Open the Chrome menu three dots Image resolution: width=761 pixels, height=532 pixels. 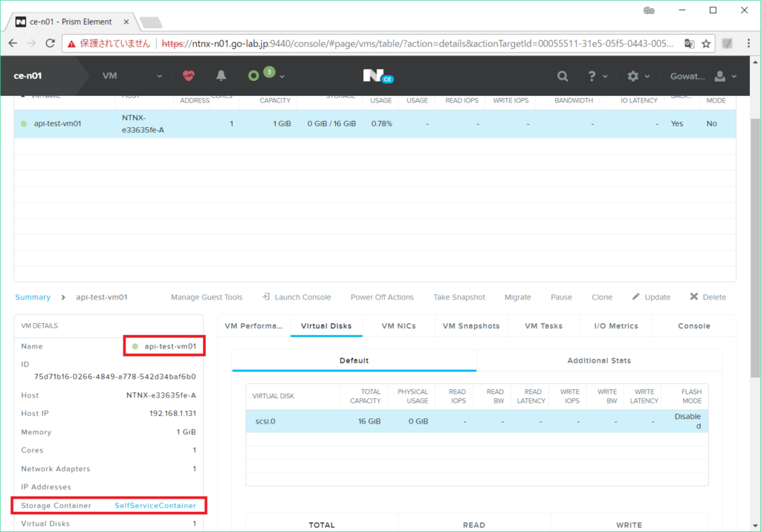point(748,43)
